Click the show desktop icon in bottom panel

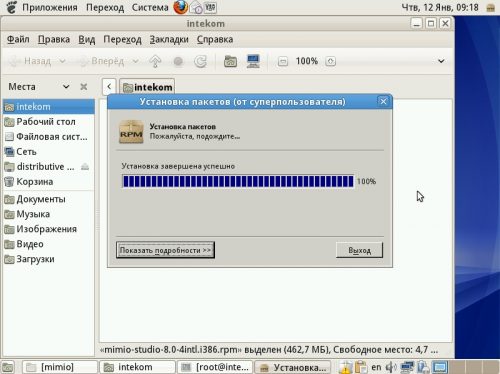tap(8, 367)
